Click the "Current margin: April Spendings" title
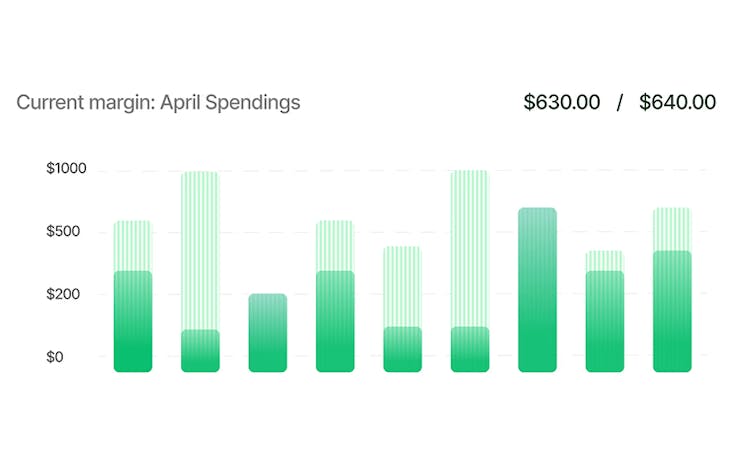The width and height of the screenshot is (750, 454). click(158, 102)
